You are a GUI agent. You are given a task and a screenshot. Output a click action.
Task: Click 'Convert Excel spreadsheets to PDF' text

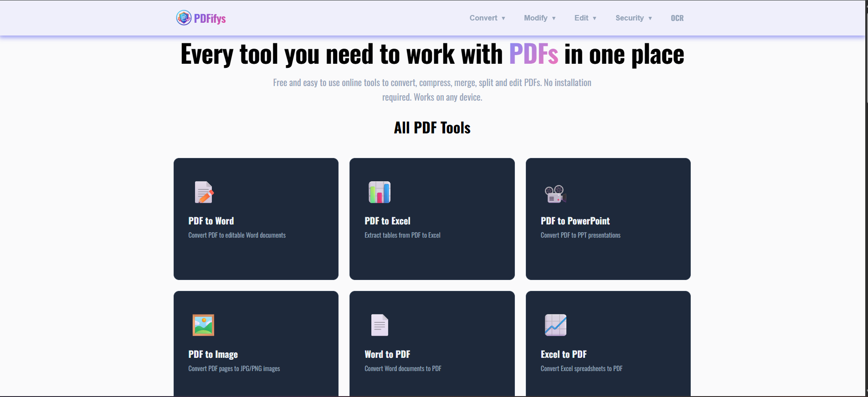pos(581,369)
